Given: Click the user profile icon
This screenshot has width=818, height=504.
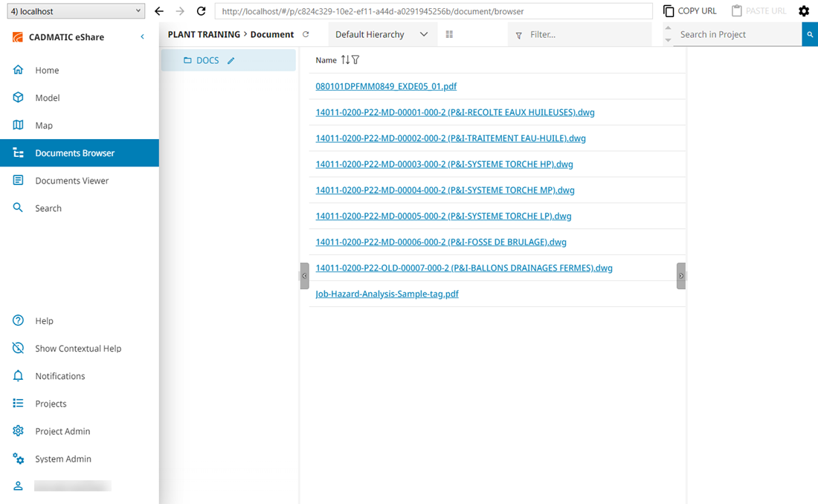Looking at the screenshot, I should pos(19,485).
